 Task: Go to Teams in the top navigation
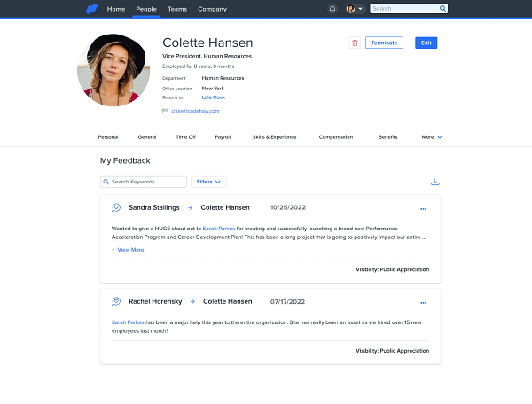coord(177,9)
